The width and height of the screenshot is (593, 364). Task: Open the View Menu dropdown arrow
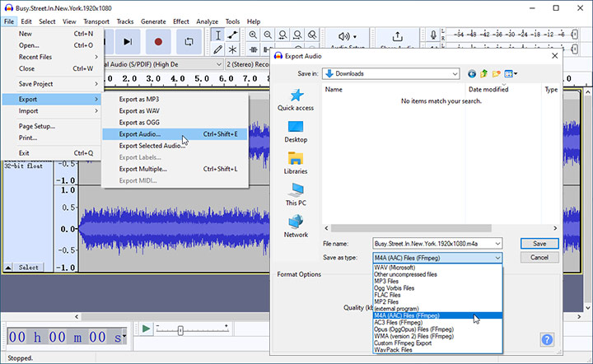(x=515, y=73)
